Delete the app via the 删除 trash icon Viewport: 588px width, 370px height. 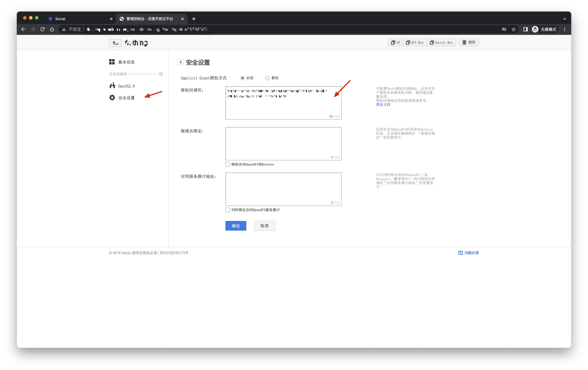pos(469,42)
